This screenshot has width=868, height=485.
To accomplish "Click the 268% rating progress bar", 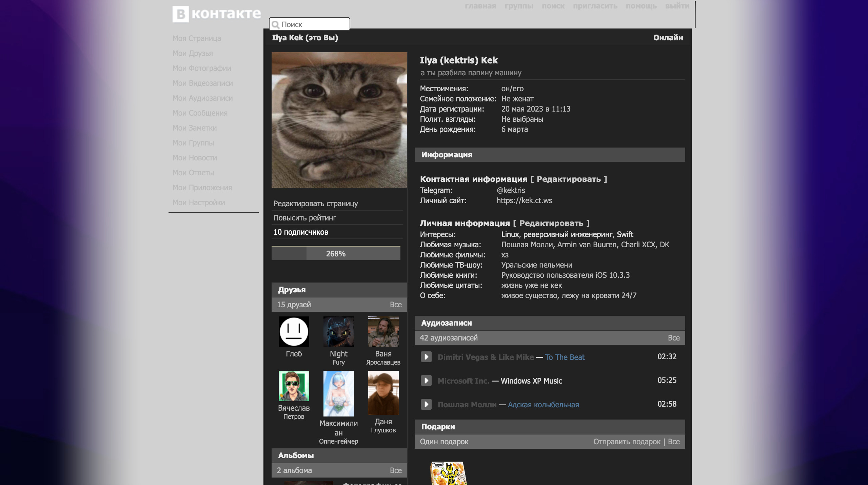I will 336,254.
